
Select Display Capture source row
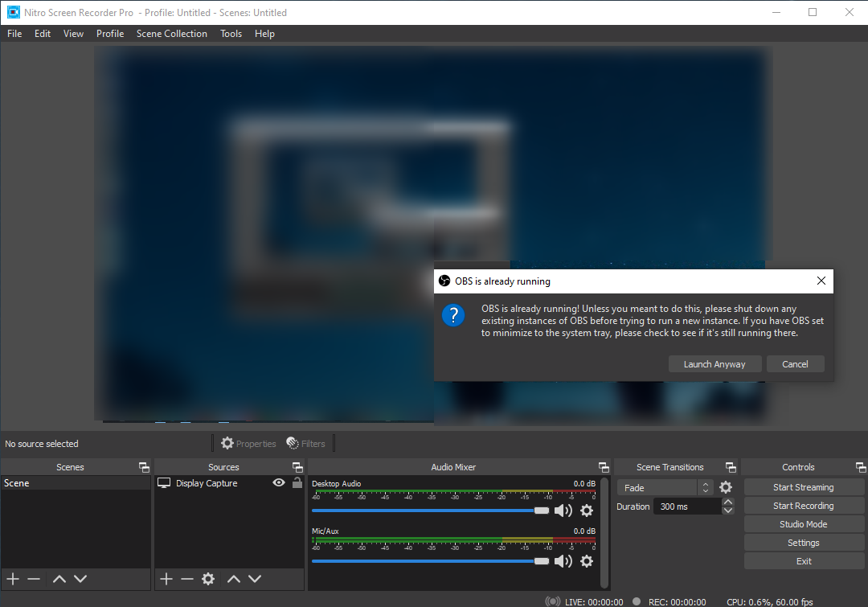pyautogui.click(x=229, y=483)
